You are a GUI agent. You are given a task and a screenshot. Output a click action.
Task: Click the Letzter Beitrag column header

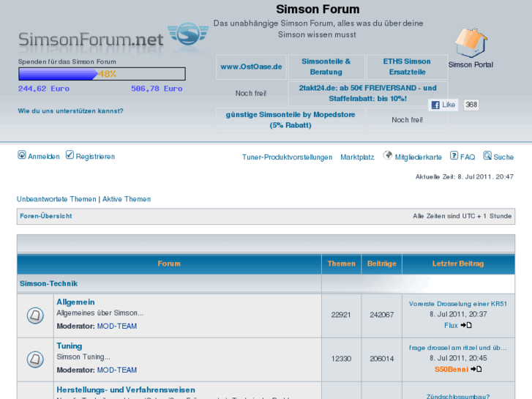(458, 264)
